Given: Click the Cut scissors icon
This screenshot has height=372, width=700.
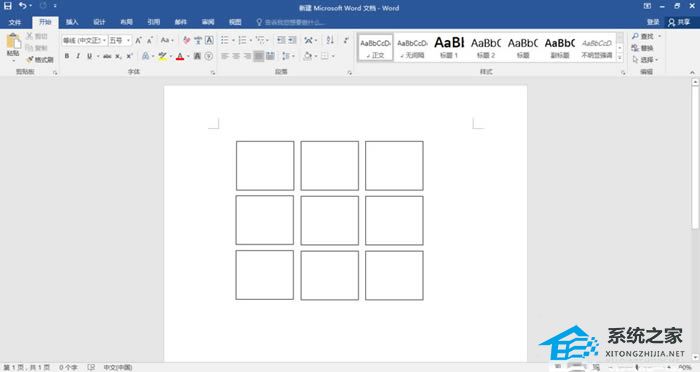Looking at the screenshot, I should (x=29, y=36).
